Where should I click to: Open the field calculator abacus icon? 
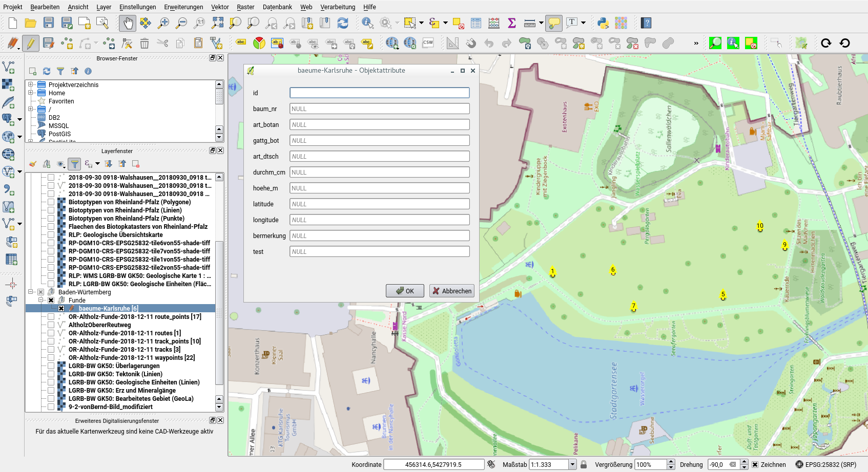tap(494, 23)
